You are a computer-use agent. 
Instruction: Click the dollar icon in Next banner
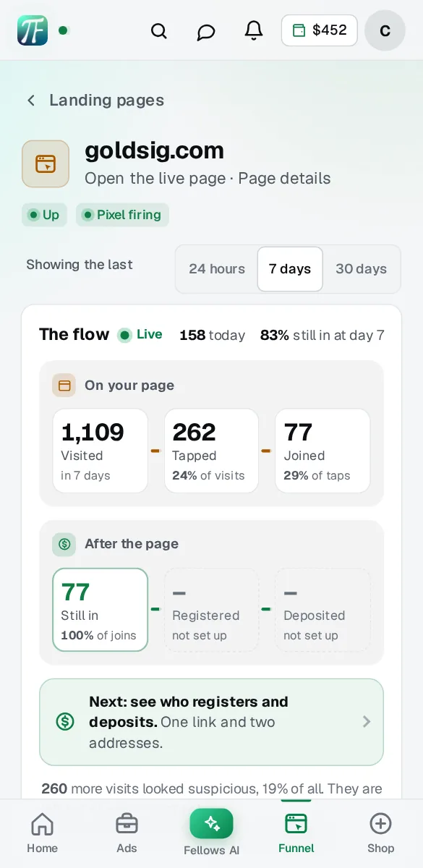pyautogui.click(x=65, y=721)
